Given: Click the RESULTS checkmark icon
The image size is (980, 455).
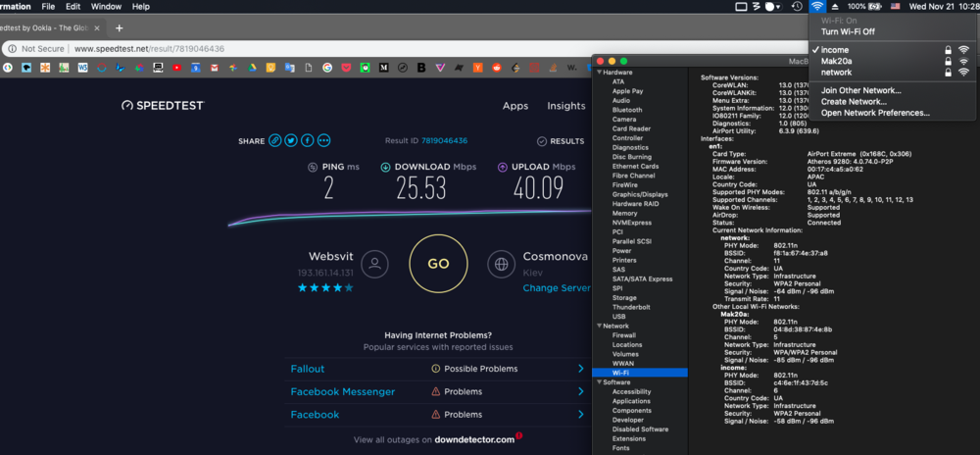Looking at the screenshot, I should pyautogui.click(x=542, y=141).
